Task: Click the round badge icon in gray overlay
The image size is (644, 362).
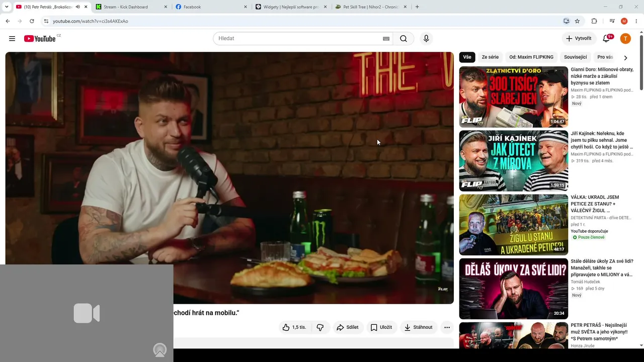Action: (160, 350)
